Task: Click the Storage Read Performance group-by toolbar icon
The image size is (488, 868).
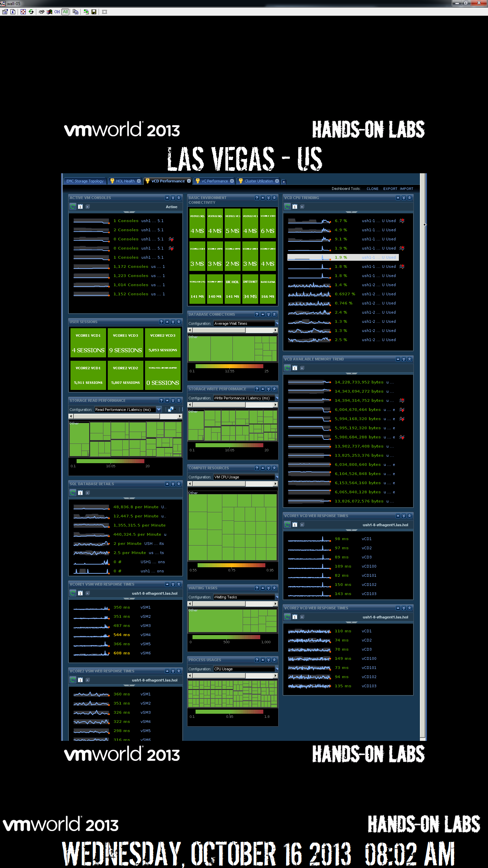Action: 171,410
